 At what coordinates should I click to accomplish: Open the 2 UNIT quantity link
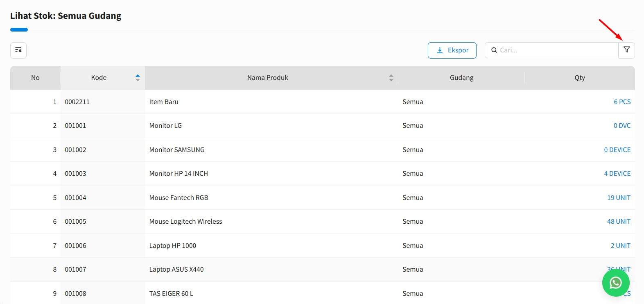tap(620, 245)
